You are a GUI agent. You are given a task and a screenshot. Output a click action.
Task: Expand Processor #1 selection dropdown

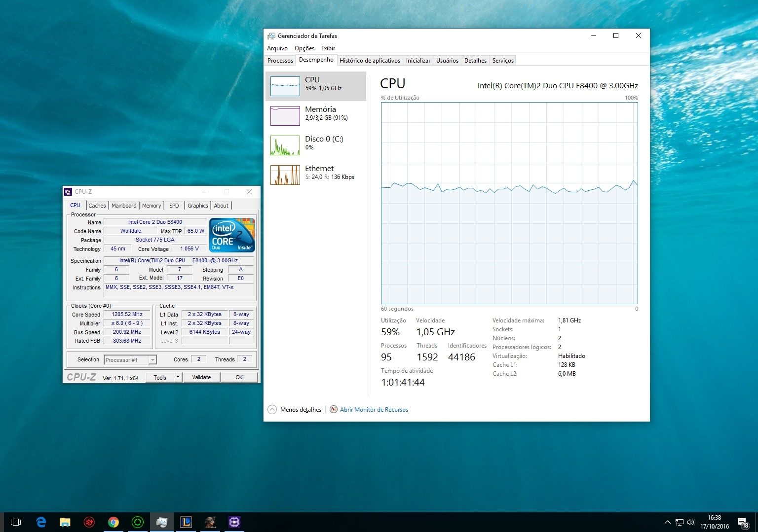point(152,360)
